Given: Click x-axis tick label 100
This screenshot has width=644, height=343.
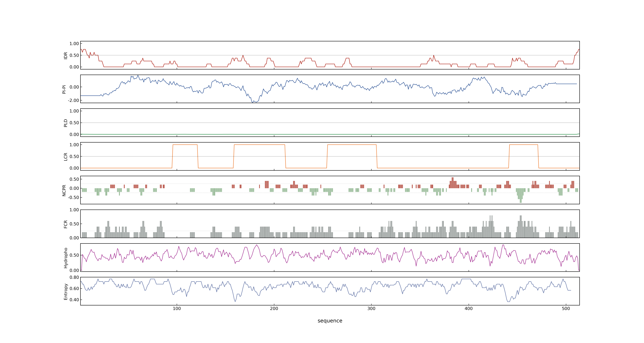Looking at the screenshot, I should pyautogui.click(x=177, y=309).
